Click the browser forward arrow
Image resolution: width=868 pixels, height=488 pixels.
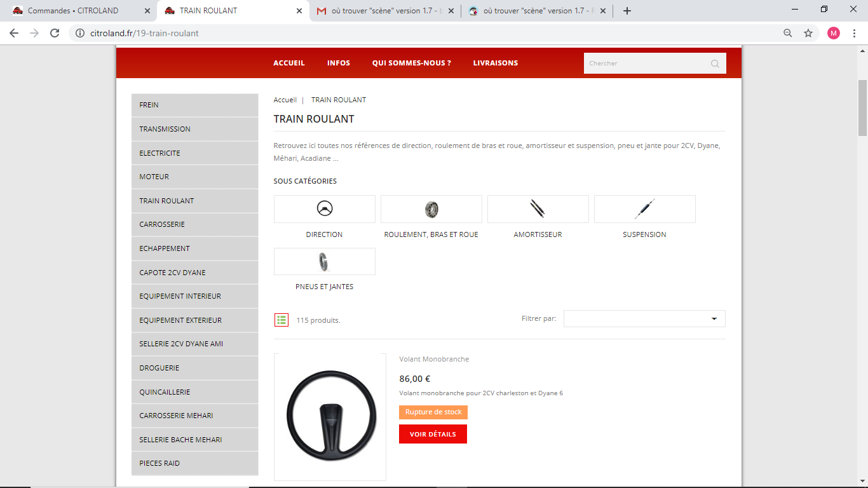point(34,33)
